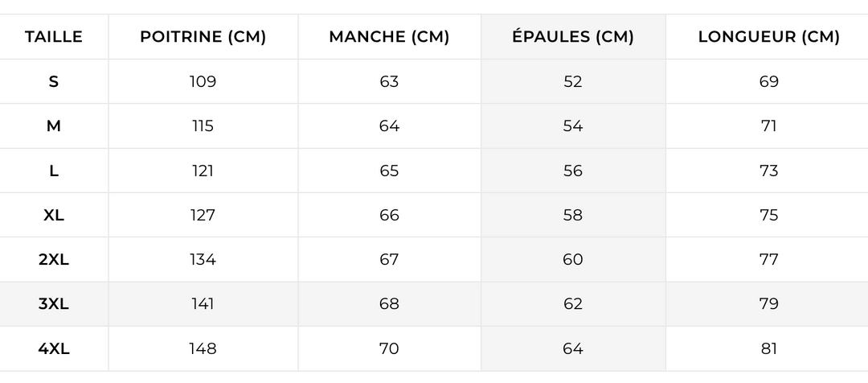This screenshot has height=383, width=868.
Task: Select the size S row label
Action: (54, 81)
